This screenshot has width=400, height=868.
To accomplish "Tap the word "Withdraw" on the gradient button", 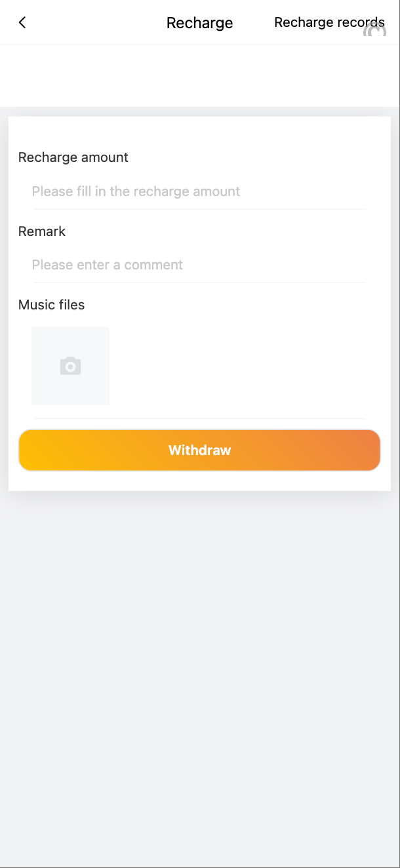I will [x=199, y=450].
